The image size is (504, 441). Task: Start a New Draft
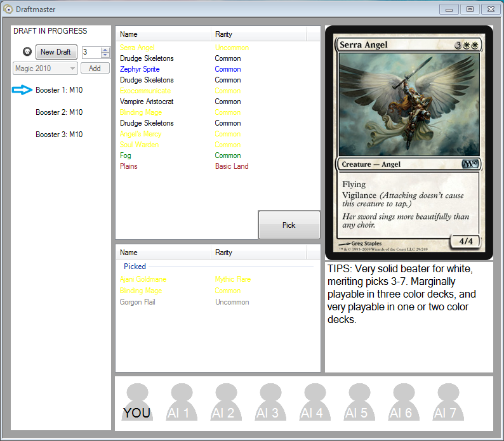(56, 52)
